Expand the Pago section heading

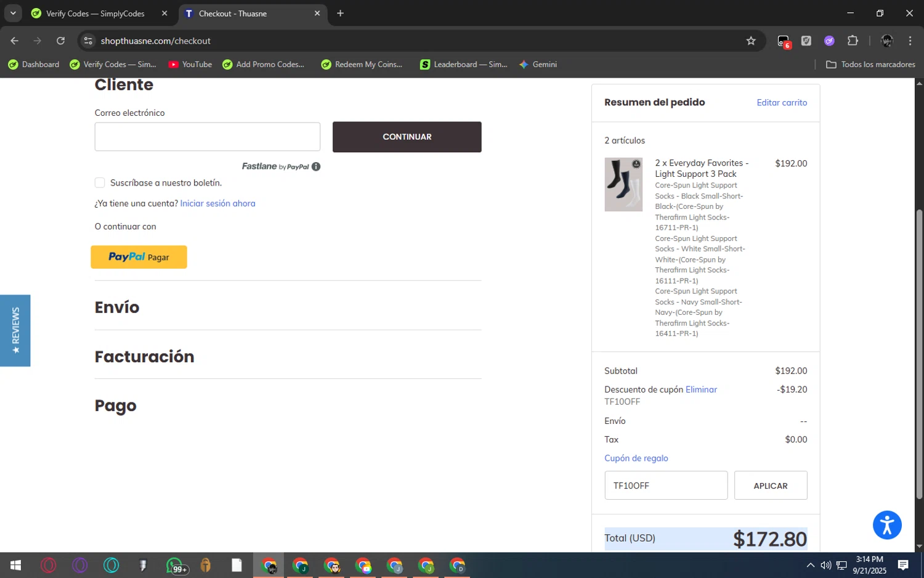(x=116, y=405)
